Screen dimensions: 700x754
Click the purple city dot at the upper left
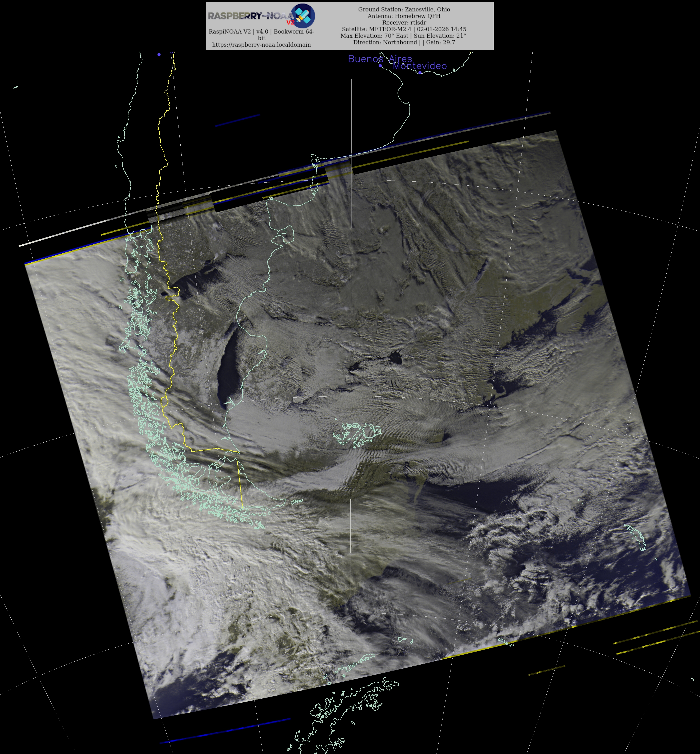pos(159,55)
